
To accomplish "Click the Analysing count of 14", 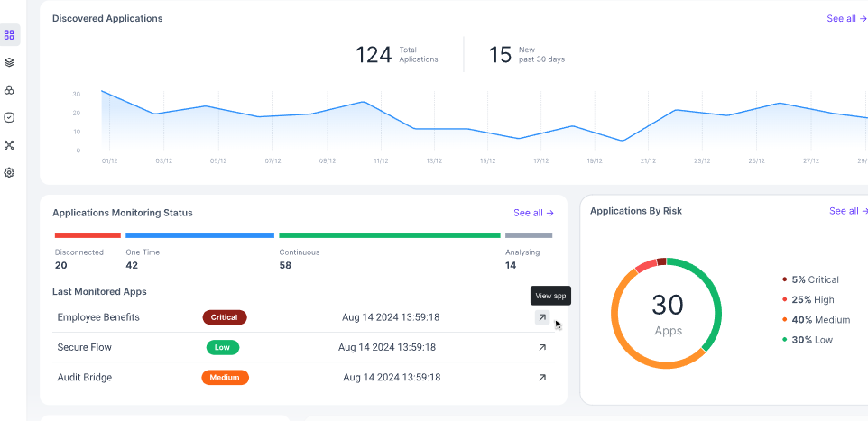I will 511,266.
